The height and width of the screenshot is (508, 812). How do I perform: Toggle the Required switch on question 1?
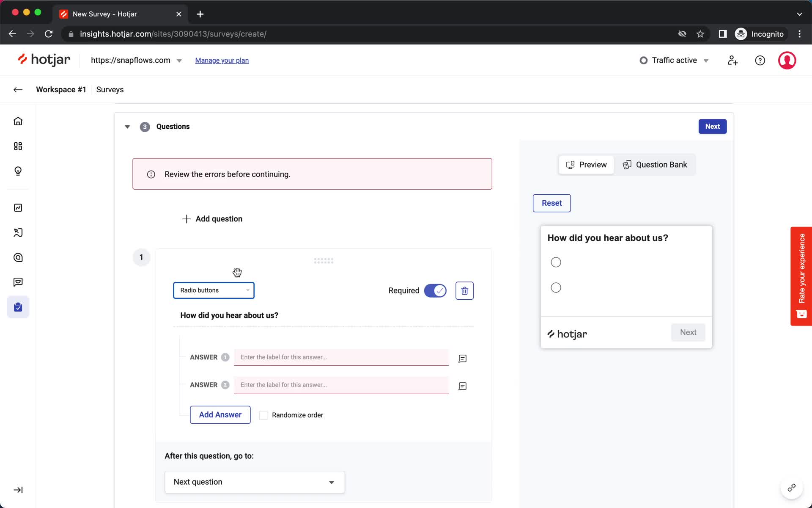coord(435,290)
